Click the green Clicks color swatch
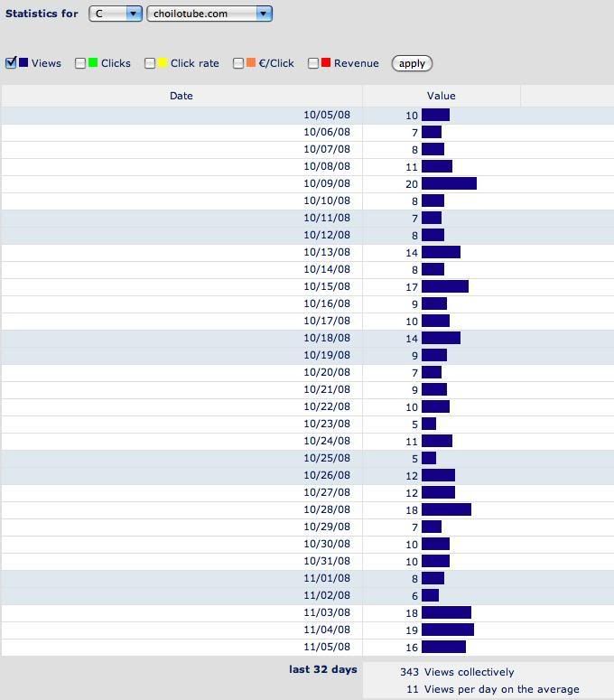 (x=93, y=63)
